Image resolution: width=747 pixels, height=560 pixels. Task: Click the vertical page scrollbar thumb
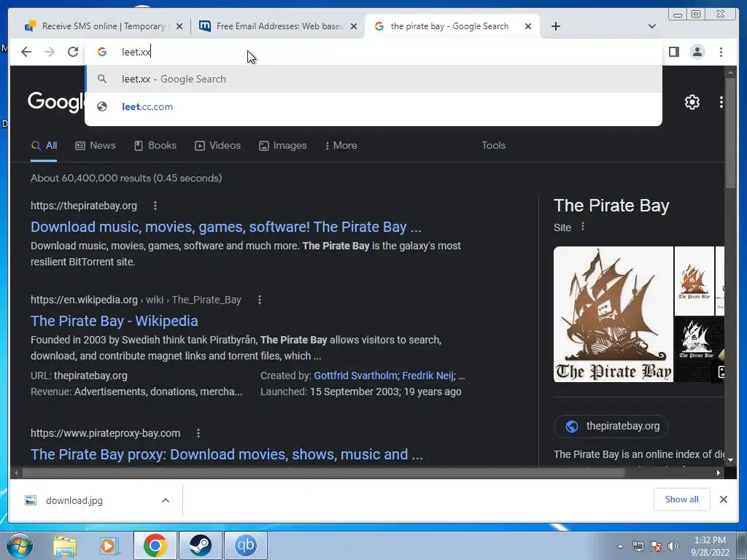point(730,133)
